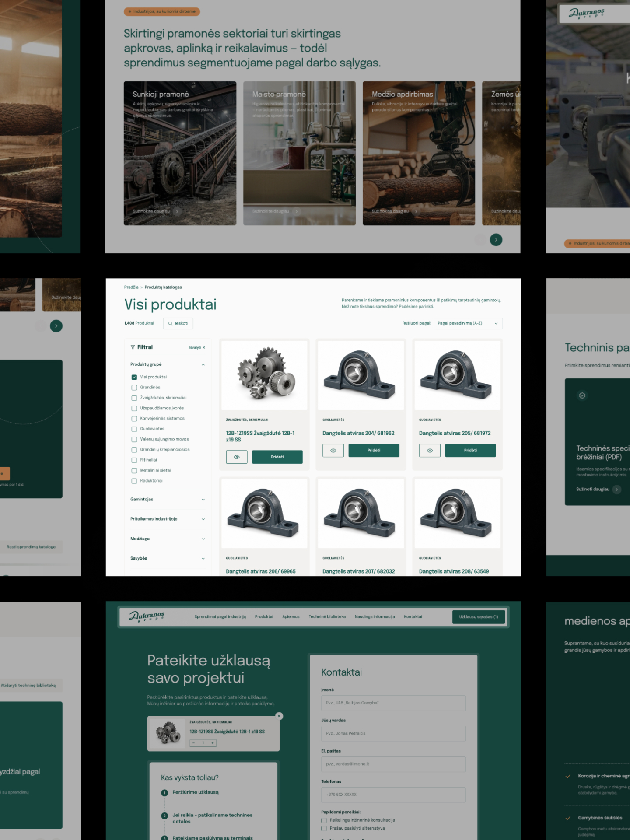
Task: Click Sužinokite daugiau arrow on Sunkioji pramonė card
Action: click(177, 211)
